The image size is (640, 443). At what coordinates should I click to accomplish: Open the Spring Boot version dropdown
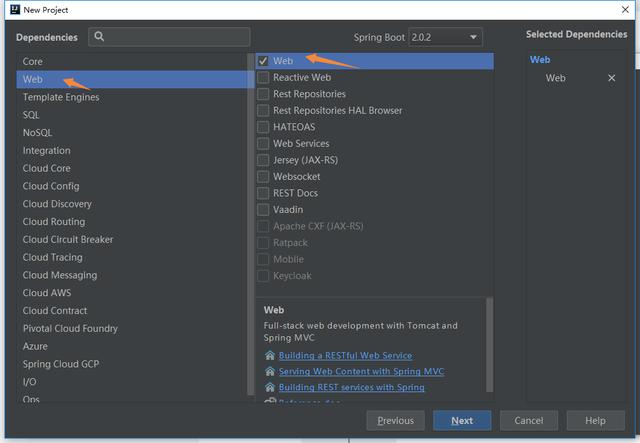pyautogui.click(x=445, y=37)
